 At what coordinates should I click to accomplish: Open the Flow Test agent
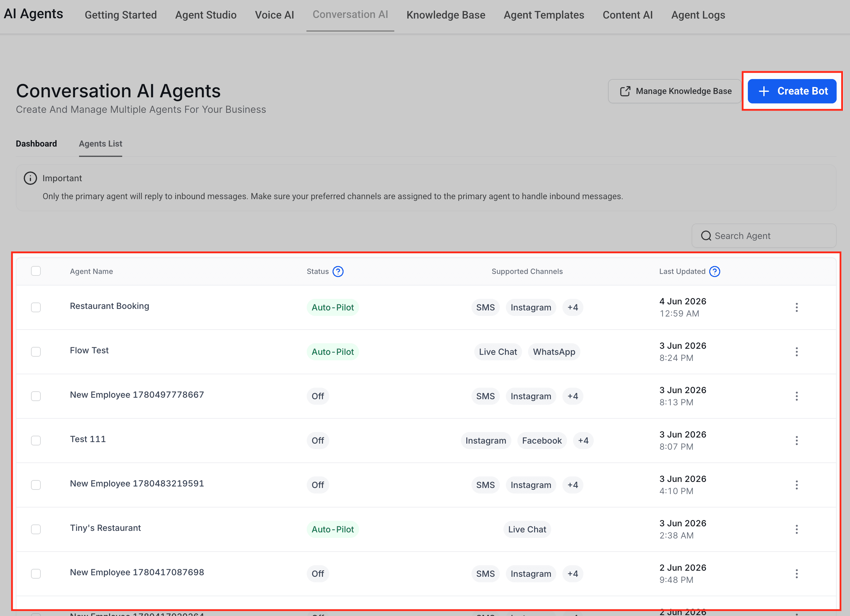click(x=89, y=350)
